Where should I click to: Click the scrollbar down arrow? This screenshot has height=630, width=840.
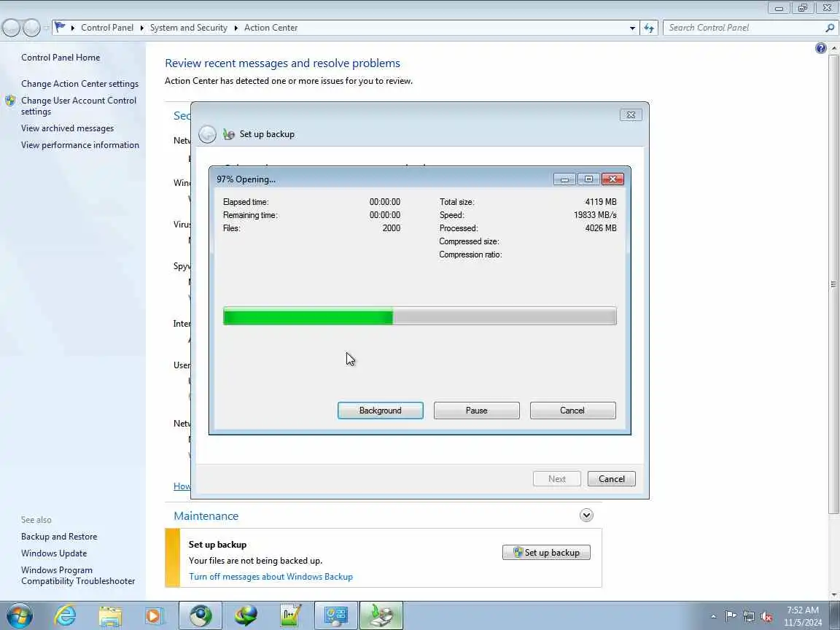pyautogui.click(x=833, y=595)
